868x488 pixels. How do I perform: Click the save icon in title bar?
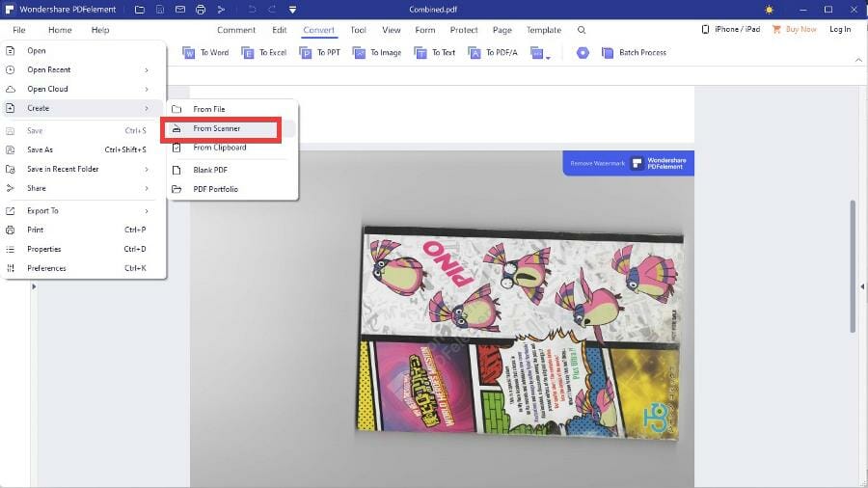159,10
